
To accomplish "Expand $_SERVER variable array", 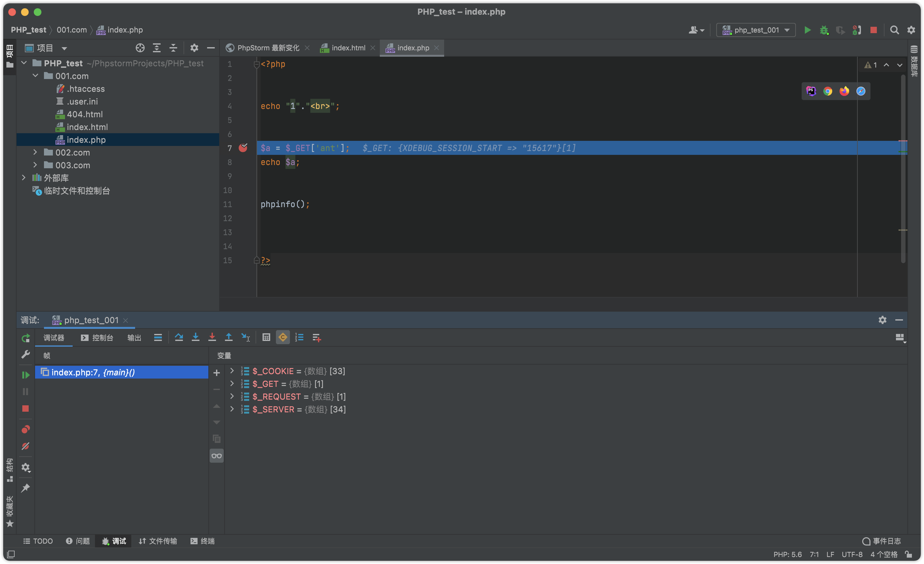I will pyautogui.click(x=232, y=409).
